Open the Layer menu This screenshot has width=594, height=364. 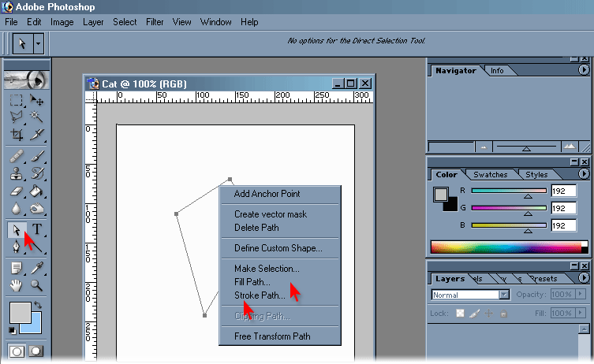click(x=93, y=22)
